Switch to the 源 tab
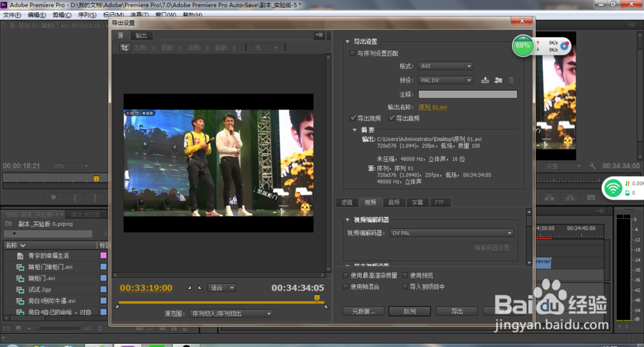 [120, 35]
